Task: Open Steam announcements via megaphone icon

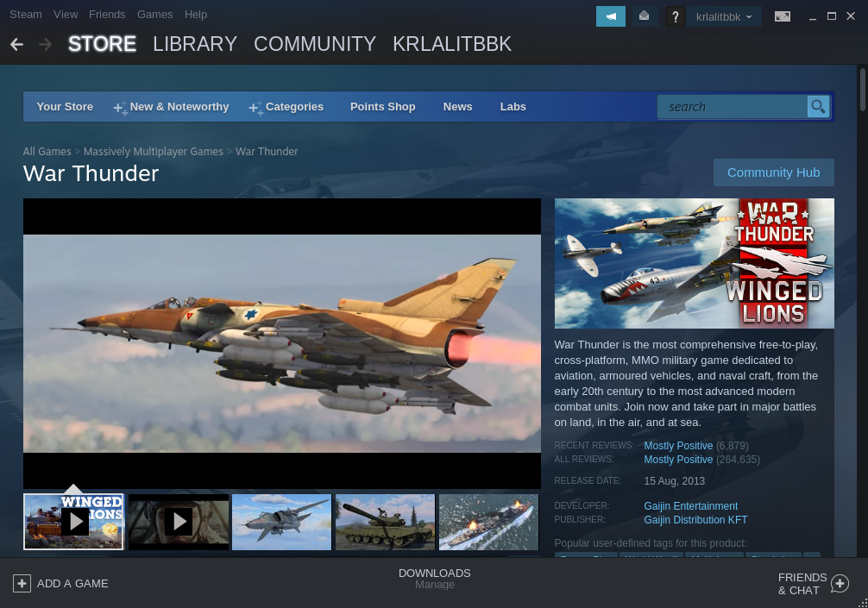Action: tap(611, 16)
